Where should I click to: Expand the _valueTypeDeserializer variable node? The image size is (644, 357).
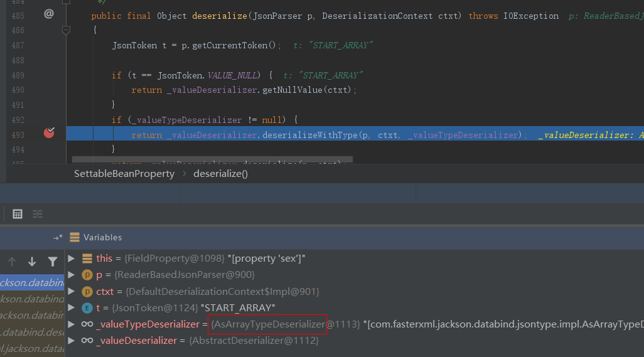pos(72,324)
